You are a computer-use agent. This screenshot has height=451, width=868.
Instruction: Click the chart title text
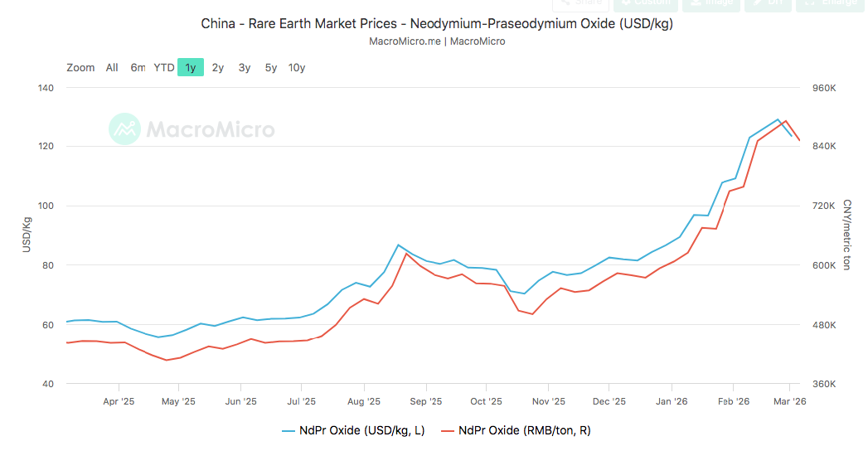(436, 24)
